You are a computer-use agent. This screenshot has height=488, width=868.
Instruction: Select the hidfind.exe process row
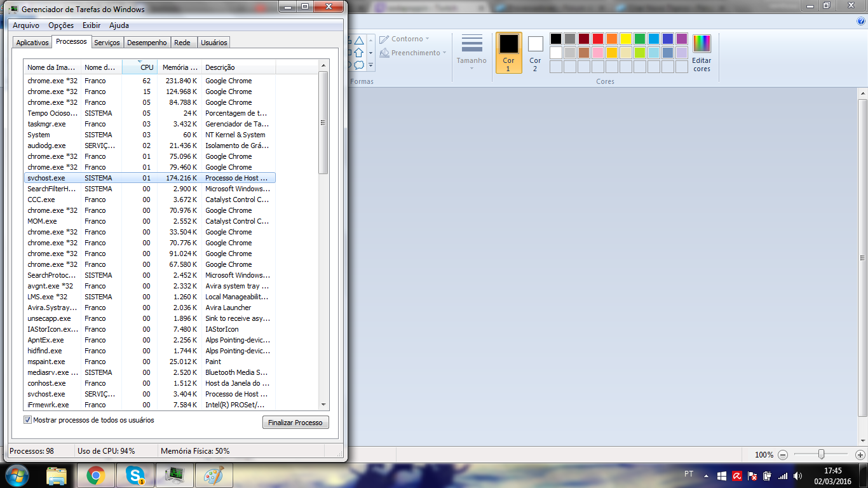(x=150, y=351)
